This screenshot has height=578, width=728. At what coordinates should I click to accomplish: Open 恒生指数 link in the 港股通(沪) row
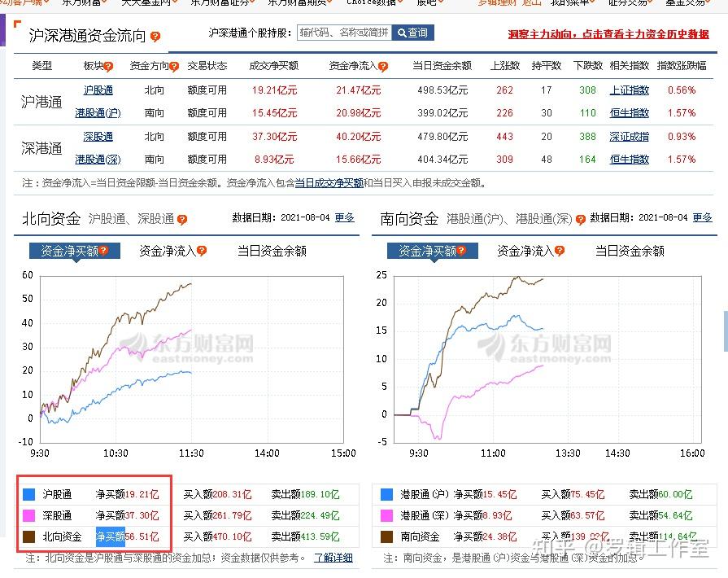(629, 113)
